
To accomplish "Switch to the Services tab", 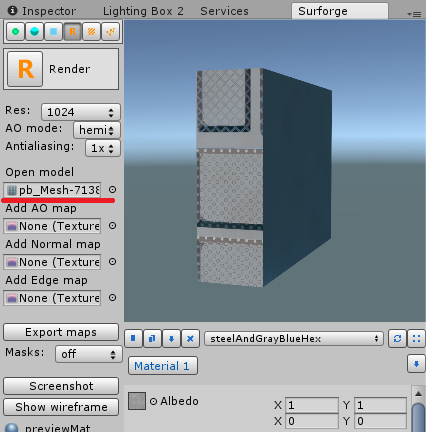I will 224,11.
